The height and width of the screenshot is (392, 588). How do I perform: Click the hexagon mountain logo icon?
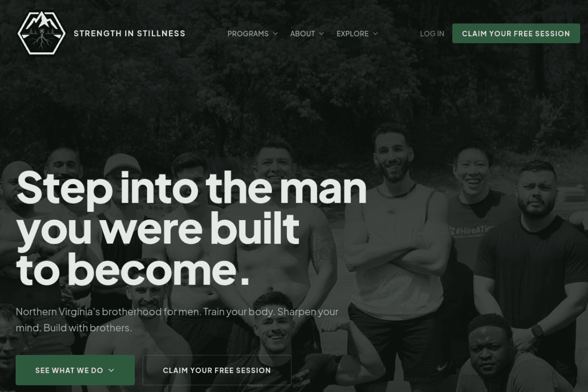41,33
